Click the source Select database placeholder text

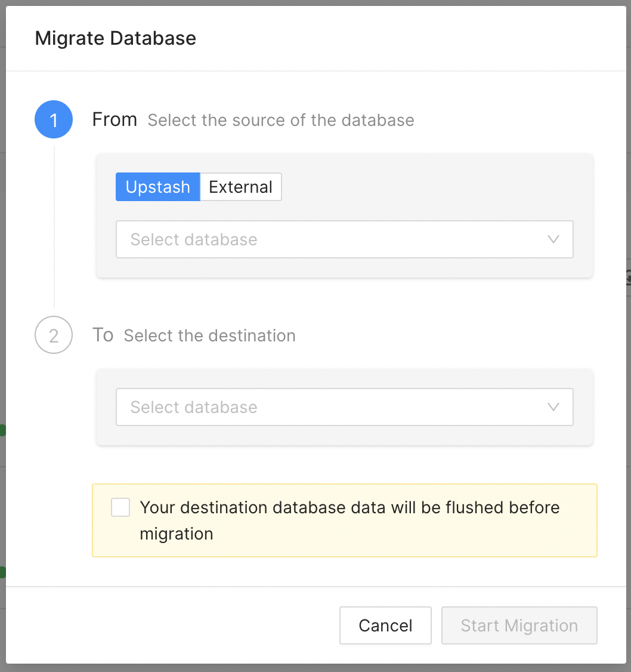(x=194, y=239)
